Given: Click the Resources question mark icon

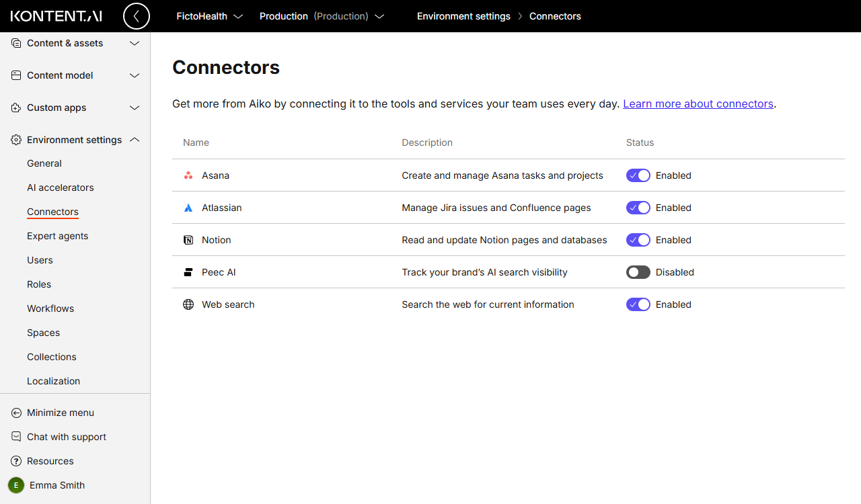Looking at the screenshot, I should pos(16,461).
